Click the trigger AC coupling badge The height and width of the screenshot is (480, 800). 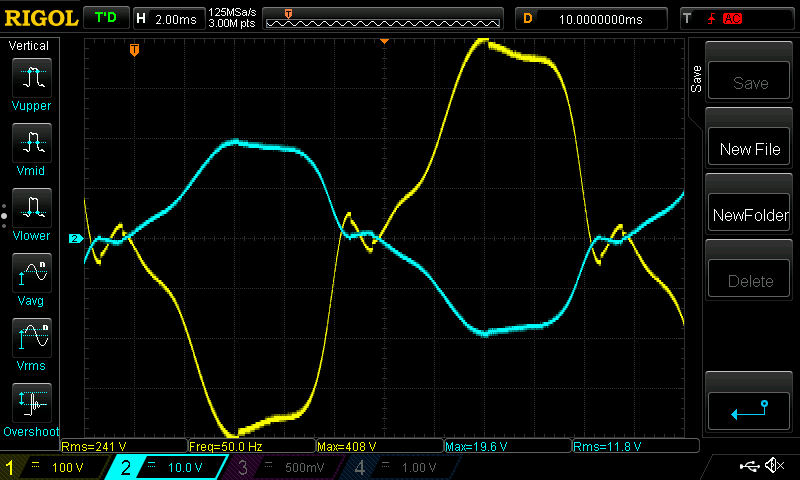pyautogui.click(x=732, y=19)
